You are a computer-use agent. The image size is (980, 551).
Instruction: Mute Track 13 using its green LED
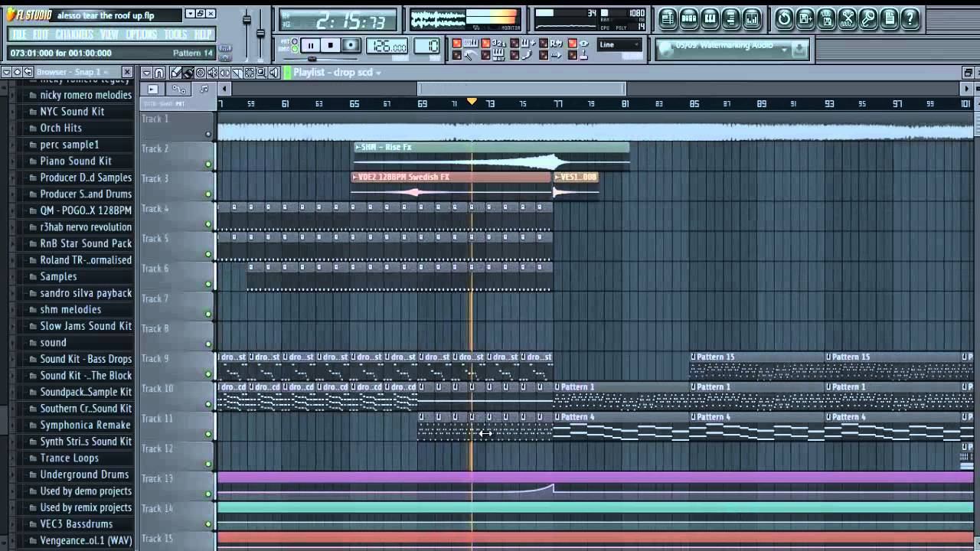(x=208, y=494)
